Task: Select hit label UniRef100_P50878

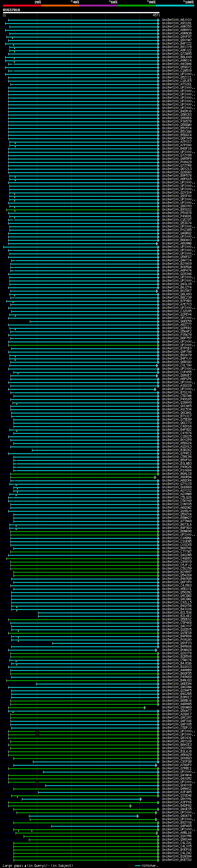Action: [x=176, y=213]
